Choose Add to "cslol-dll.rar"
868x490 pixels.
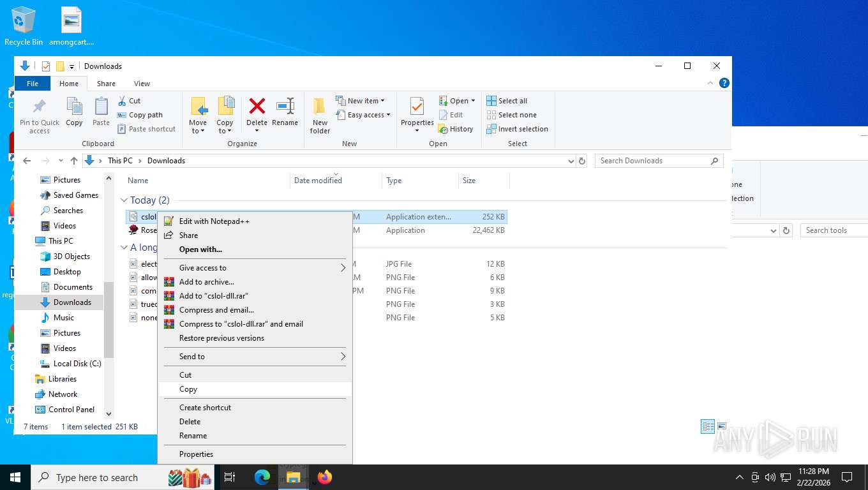[x=255, y=296]
